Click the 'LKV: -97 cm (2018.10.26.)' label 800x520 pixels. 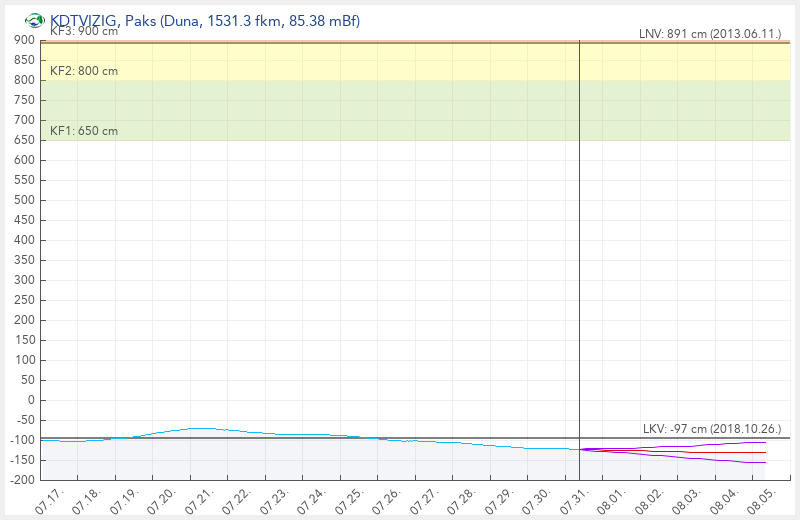(x=712, y=429)
